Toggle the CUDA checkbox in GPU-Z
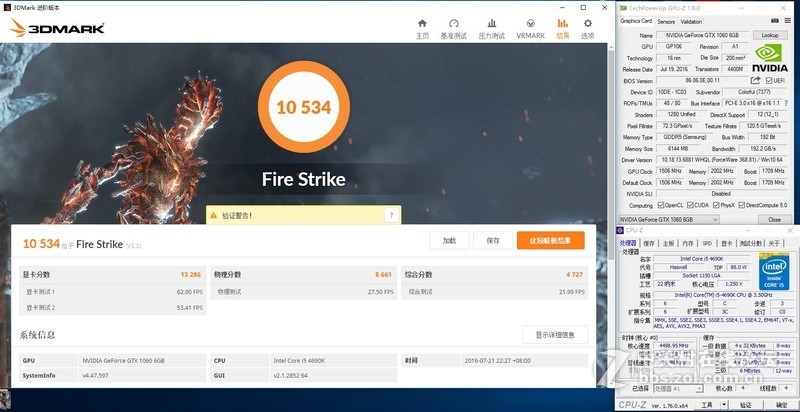Image resolution: width=800 pixels, height=412 pixels. pyautogui.click(x=690, y=205)
